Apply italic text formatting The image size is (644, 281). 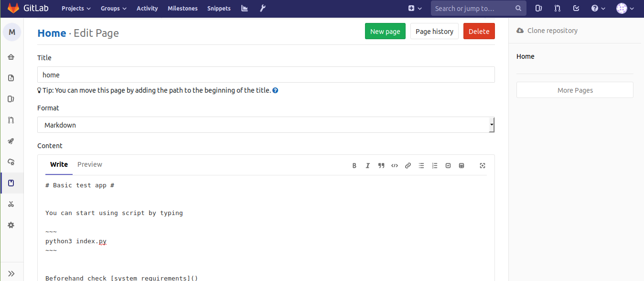[368, 165]
